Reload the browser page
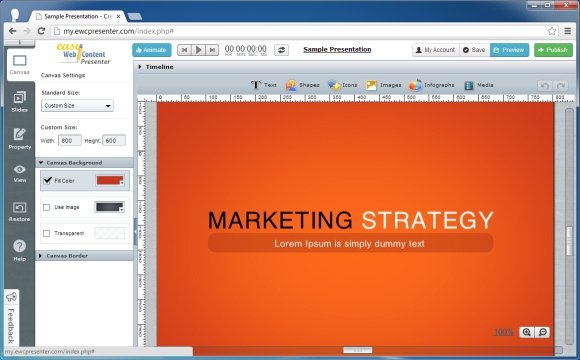Image resolution: width=580 pixels, height=360 pixels. click(41, 31)
